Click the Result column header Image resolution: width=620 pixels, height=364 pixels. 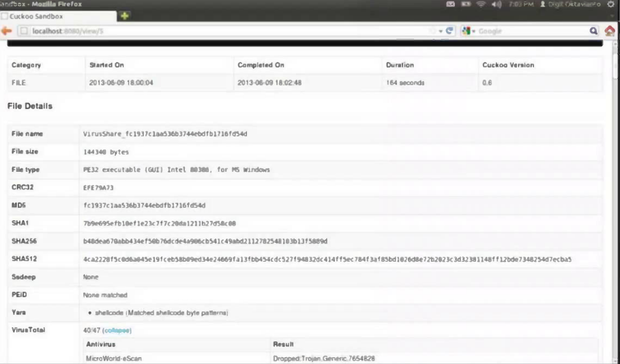coord(283,344)
